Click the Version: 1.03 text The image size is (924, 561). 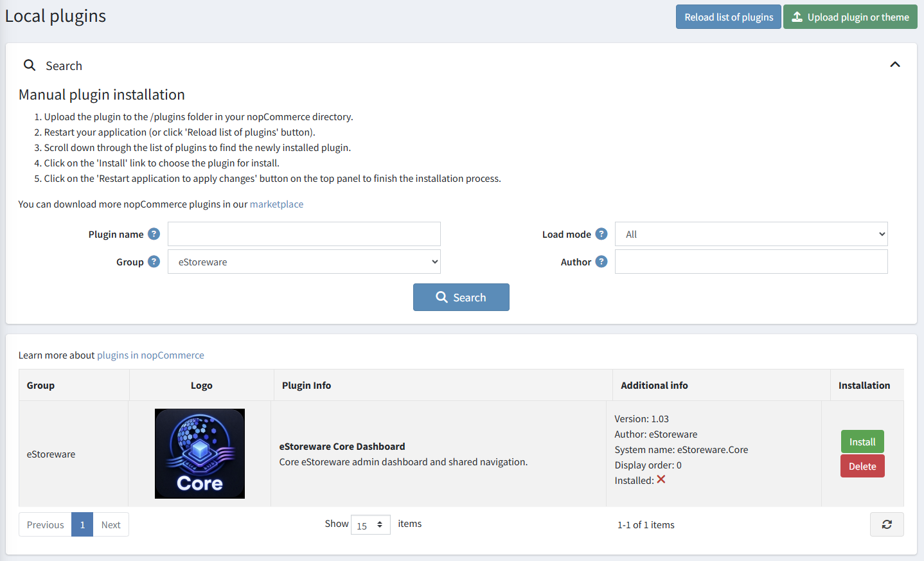(x=642, y=419)
